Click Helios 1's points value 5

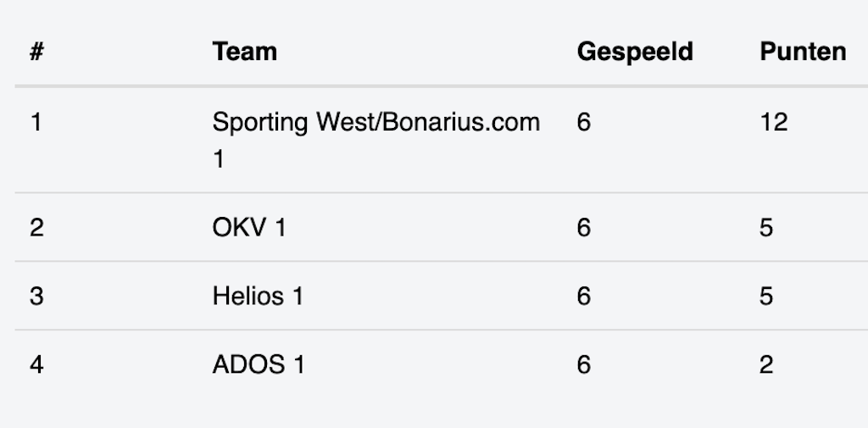pos(766,297)
